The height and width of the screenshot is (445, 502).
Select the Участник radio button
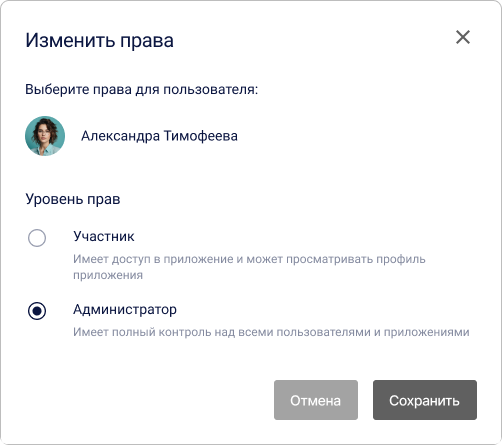[x=37, y=238]
